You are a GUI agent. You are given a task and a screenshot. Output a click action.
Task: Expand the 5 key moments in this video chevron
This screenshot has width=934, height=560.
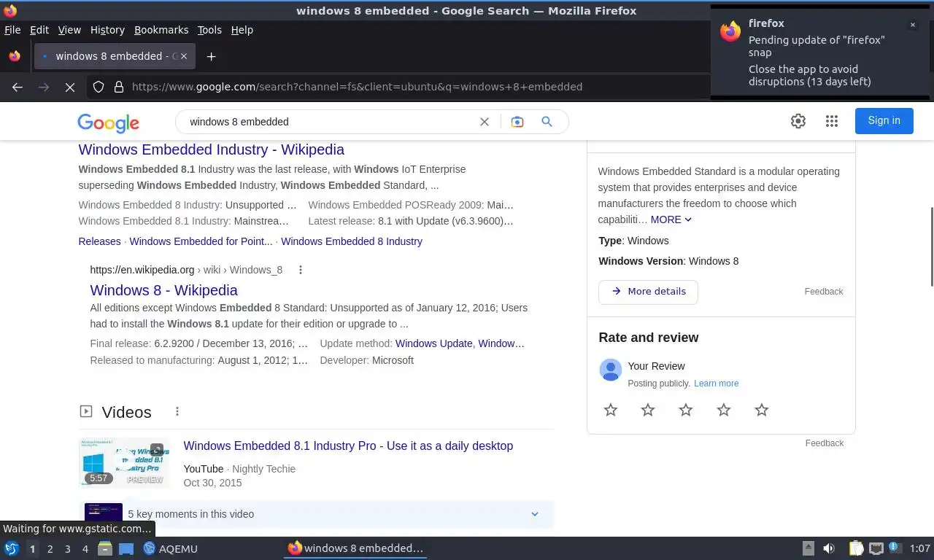click(x=535, y=514)
